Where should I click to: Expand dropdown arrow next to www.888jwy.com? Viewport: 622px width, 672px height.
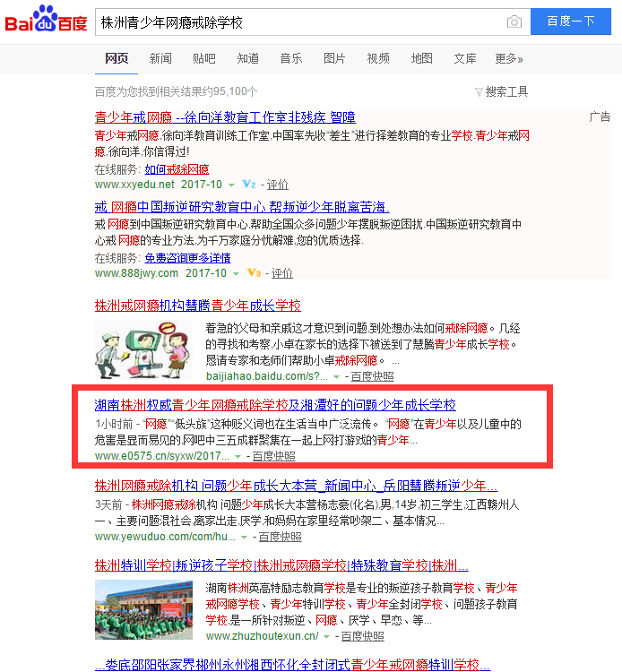pyautogui.click(x=236, y=274)
